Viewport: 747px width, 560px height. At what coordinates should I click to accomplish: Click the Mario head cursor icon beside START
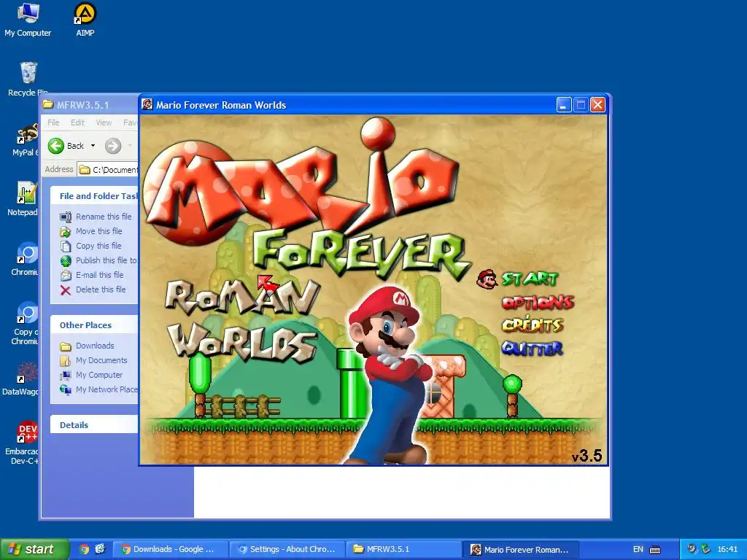tap(487, 279)
